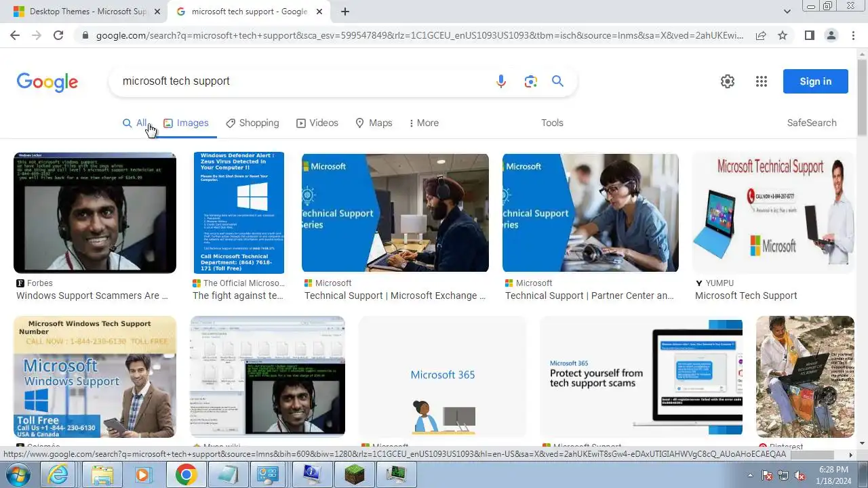Open the man sitting on rocks image
868x488 pixels.
tap(805, 377)
